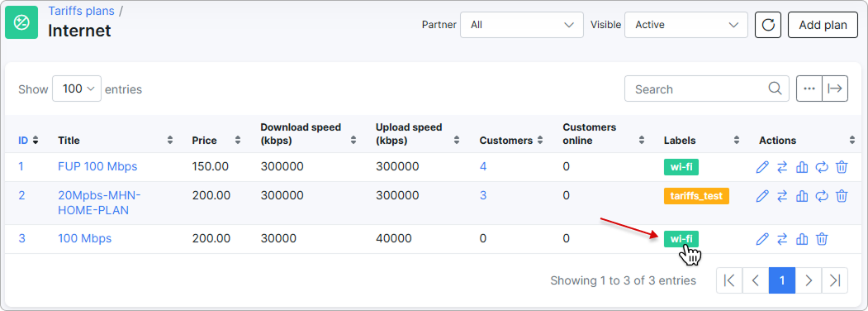
Task: Edit the 100 Mbps plan
Action: [x=762, y=239]
